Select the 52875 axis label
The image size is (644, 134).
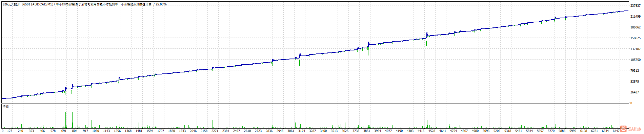pyautogui.click(x=635, y=82)
